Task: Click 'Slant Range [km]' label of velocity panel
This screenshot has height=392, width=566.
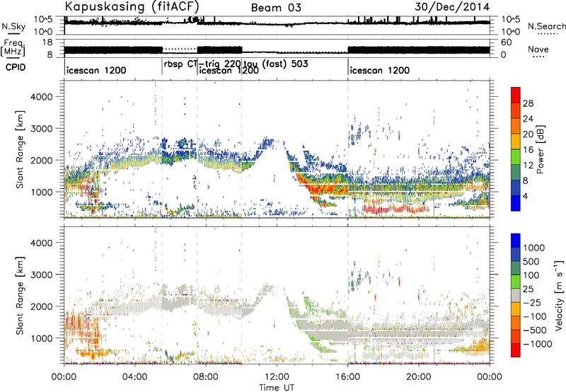Action: [20, 295]
